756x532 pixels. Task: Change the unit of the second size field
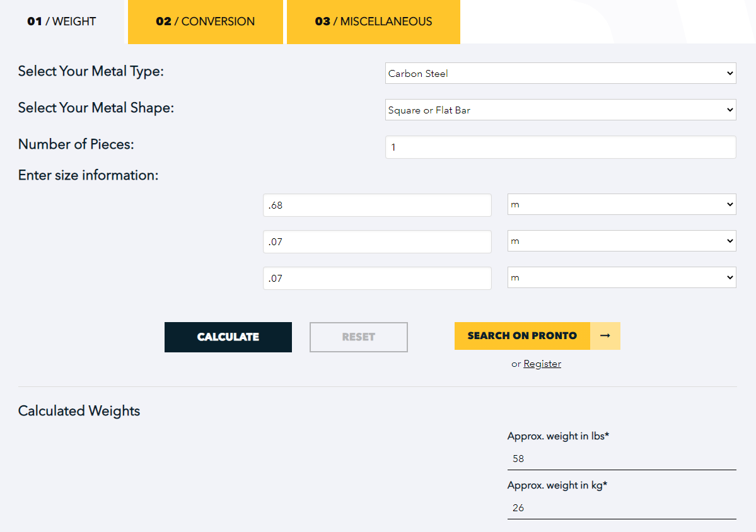click(621, 241)
